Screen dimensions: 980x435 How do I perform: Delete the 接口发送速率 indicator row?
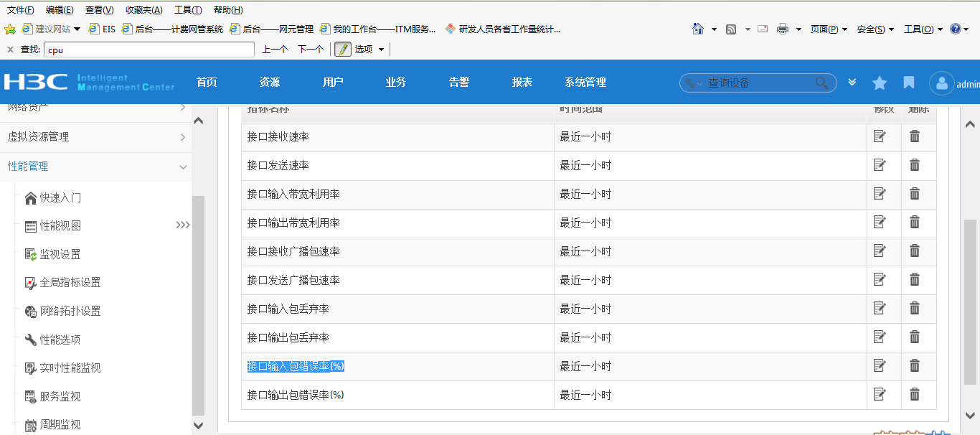click(915, 165)
